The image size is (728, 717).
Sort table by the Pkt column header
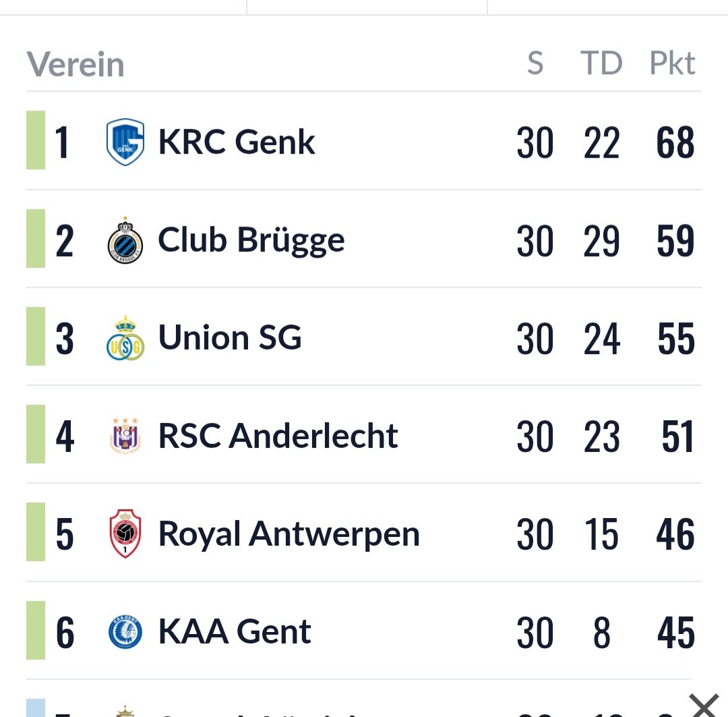coord(672,63)
